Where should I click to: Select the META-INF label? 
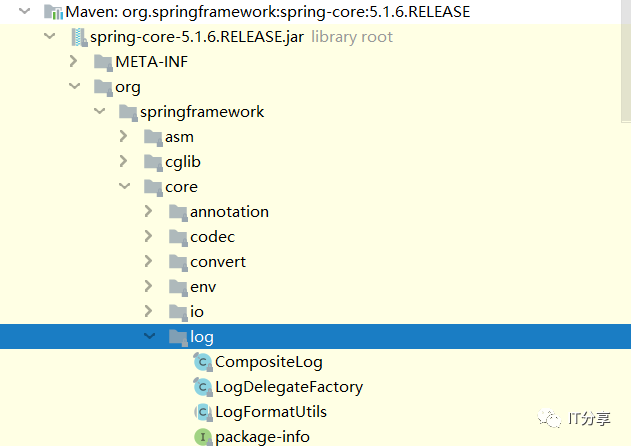click(x=151, y=62)
